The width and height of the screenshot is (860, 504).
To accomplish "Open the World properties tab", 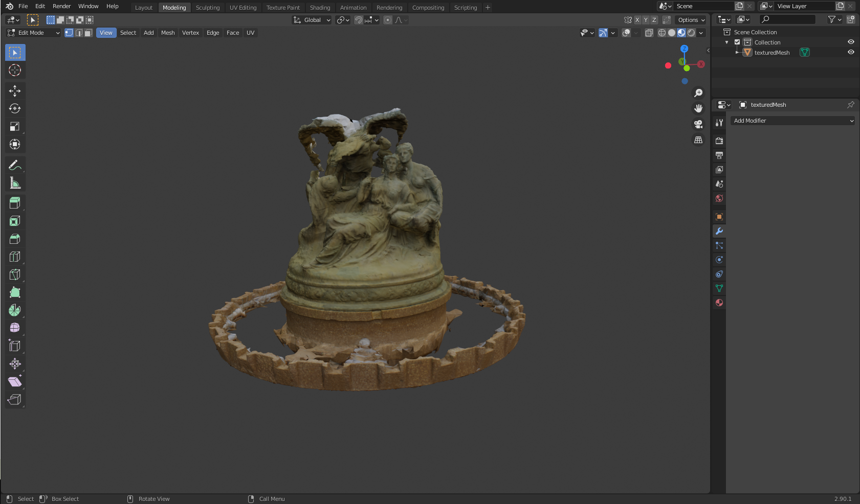I will pyautogui.click(x=719, y=198).
